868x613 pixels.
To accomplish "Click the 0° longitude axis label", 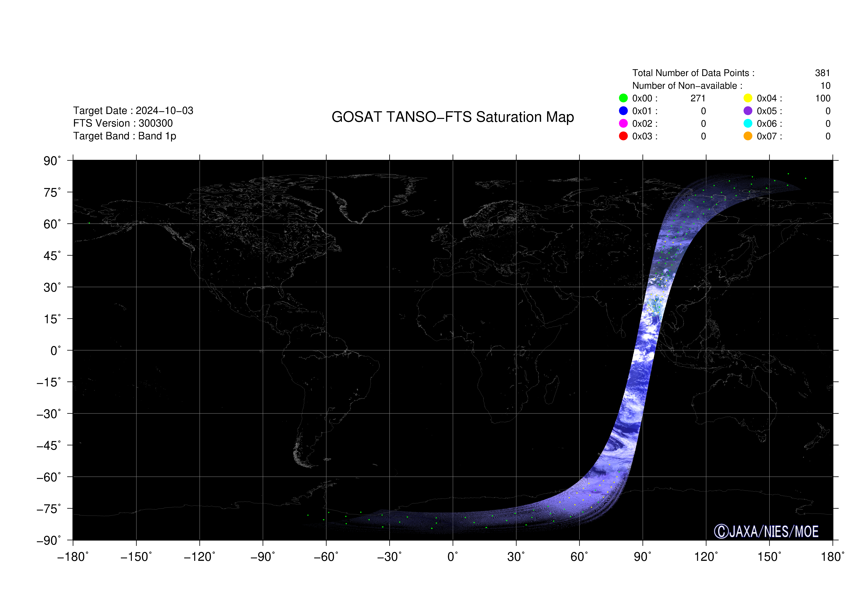I will tap(452, 557).
